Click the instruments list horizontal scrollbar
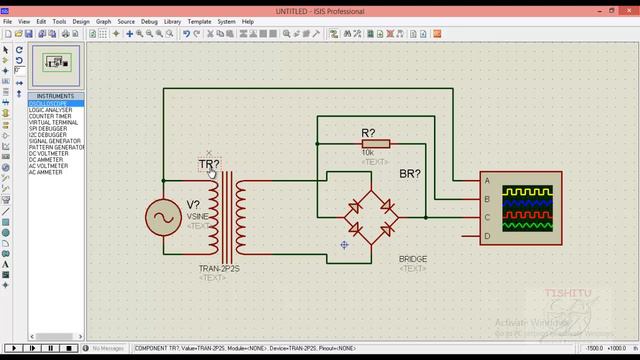This screenshot has height=360, width=640. tap(56, 336)
